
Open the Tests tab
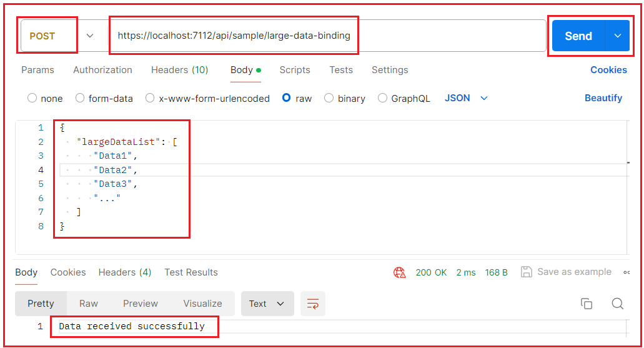341,70
